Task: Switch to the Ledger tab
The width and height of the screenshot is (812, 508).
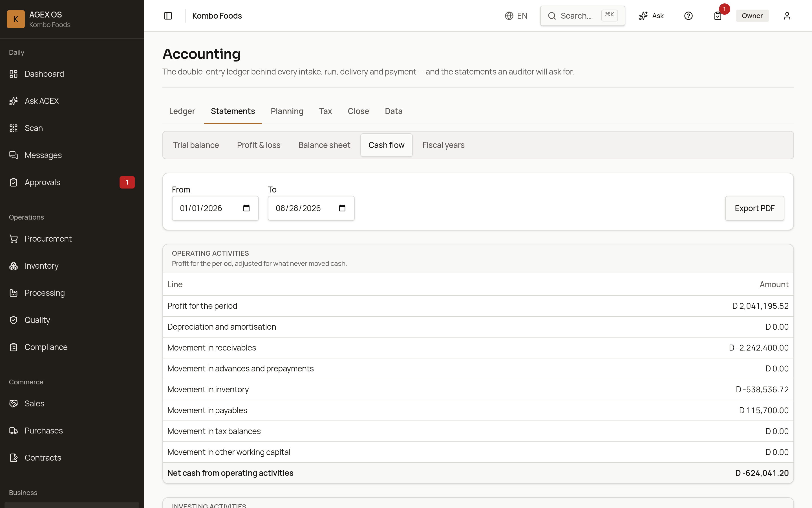Action: pyautogui.click(x=182, y=111)
